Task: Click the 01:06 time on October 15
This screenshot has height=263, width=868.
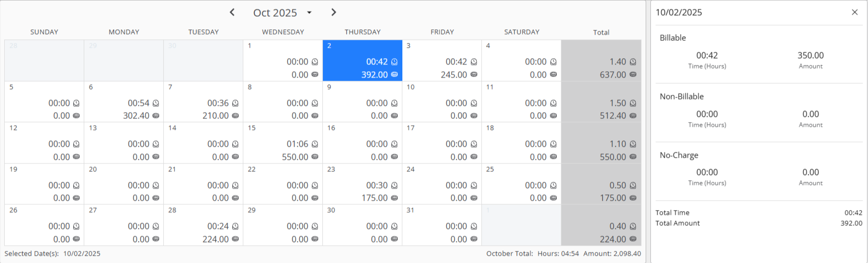Action: coord(297,144)
